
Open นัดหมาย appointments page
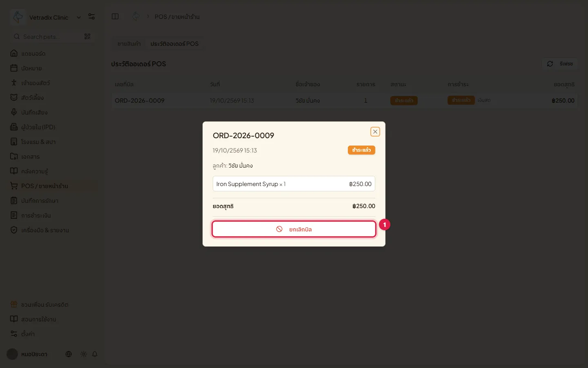click(53, 68)
